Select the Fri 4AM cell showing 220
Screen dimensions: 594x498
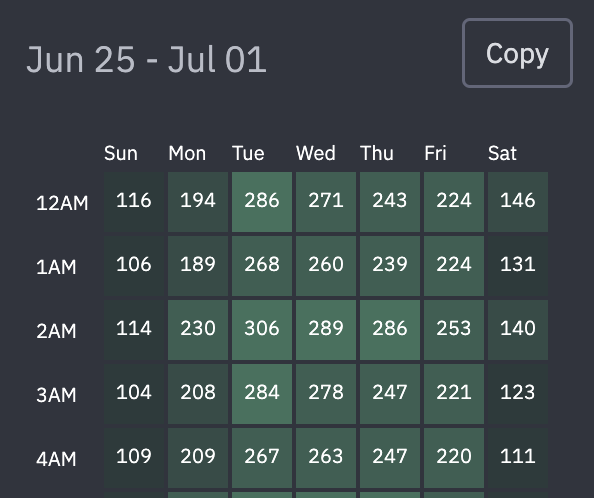tap(454, 458)
